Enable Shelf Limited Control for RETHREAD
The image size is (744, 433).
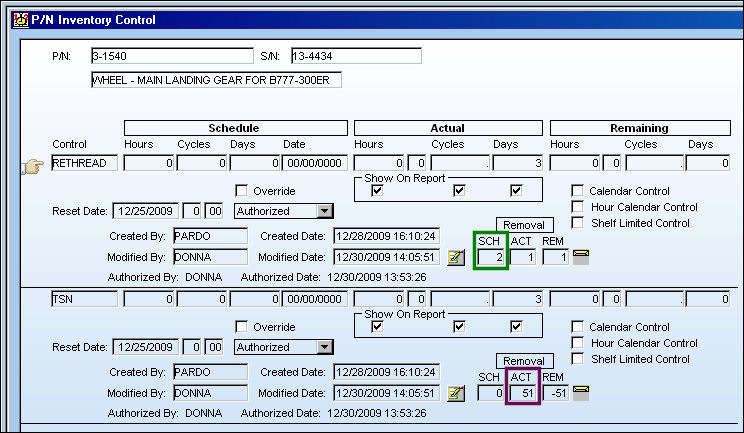pyautogui.click(x=577, y=222)
